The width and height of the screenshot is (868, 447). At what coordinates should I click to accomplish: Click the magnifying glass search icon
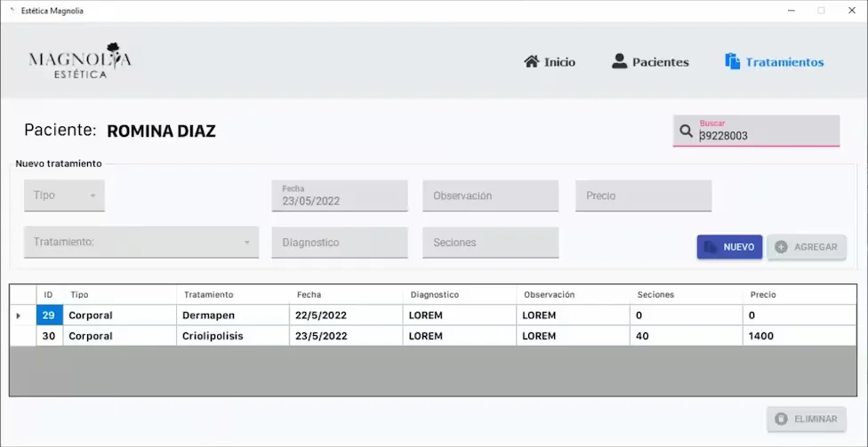pos(686,132)
